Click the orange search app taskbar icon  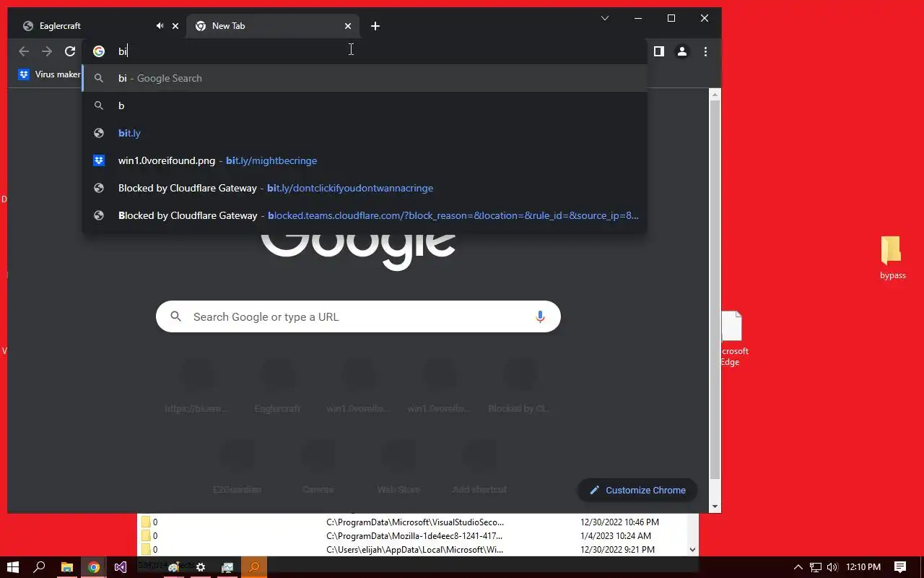click(254, 567)
